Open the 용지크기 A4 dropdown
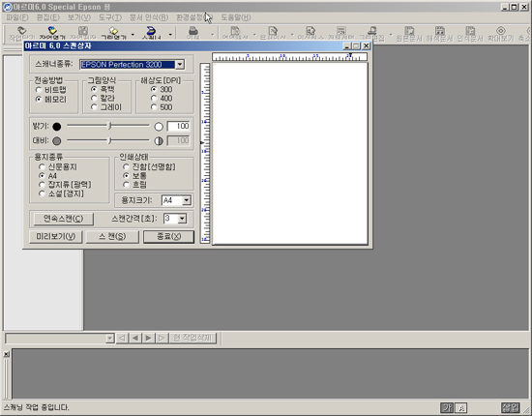 tap(187, 200)
